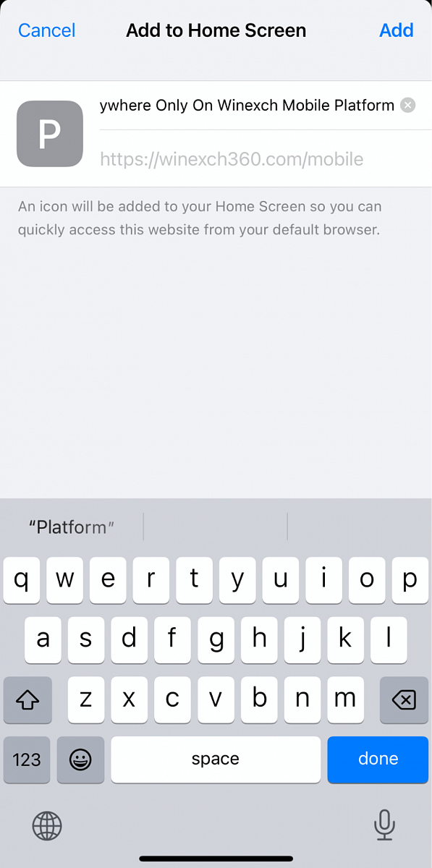The image size is (432, 868).
Task: Switch keyboard language with globe icon
Action: click(47, 825)
